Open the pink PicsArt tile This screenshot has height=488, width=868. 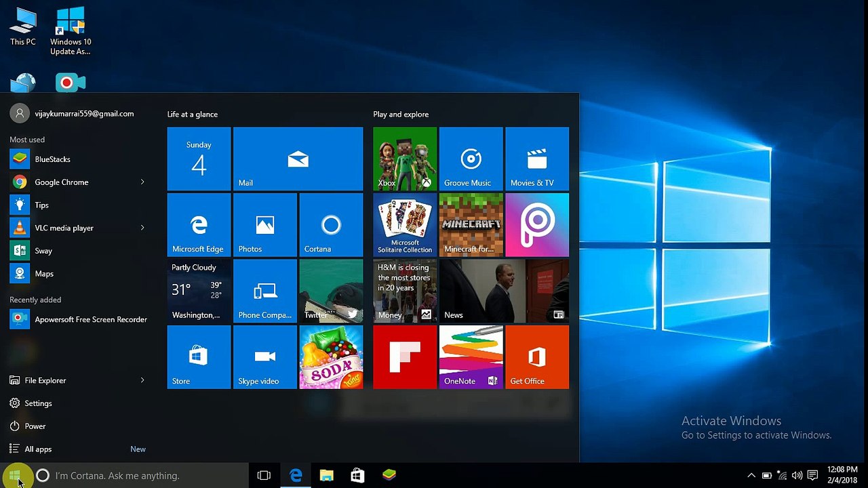pos(537,225)
